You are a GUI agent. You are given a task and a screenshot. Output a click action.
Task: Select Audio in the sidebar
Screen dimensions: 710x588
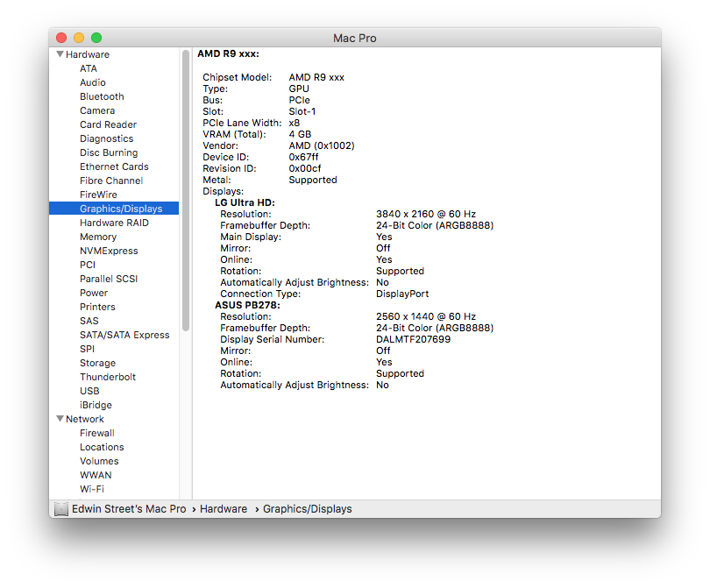92,82
